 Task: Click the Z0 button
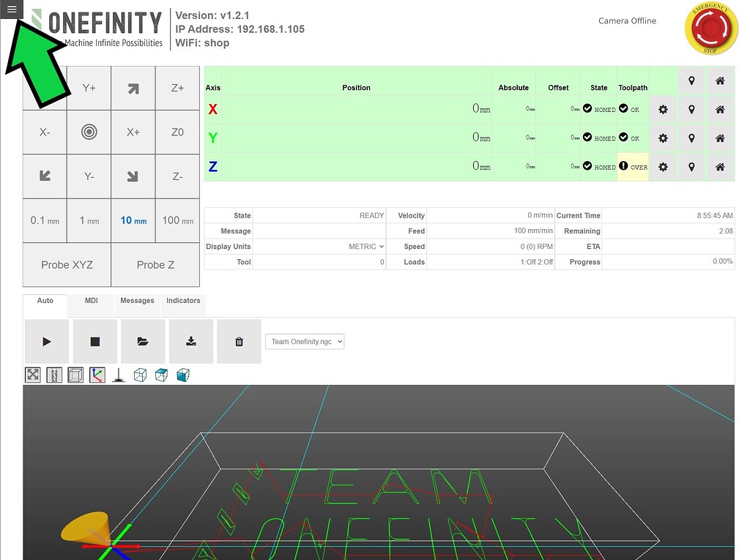click(x=177, y=132)
